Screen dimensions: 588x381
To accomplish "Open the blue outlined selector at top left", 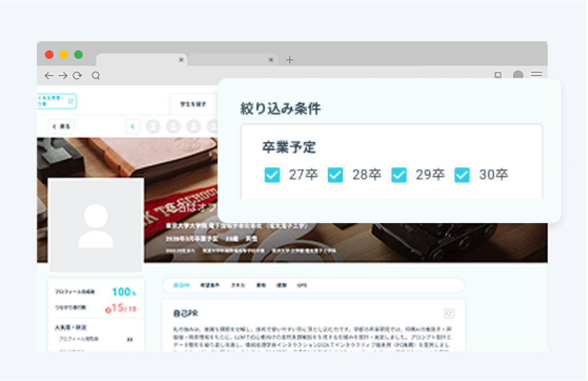I will tap(56, 101).
